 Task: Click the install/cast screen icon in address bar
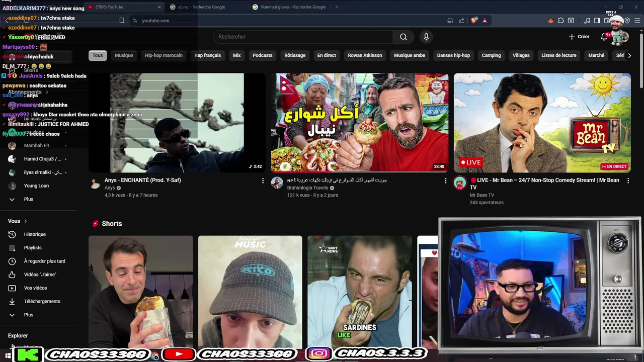click(450, 21)
